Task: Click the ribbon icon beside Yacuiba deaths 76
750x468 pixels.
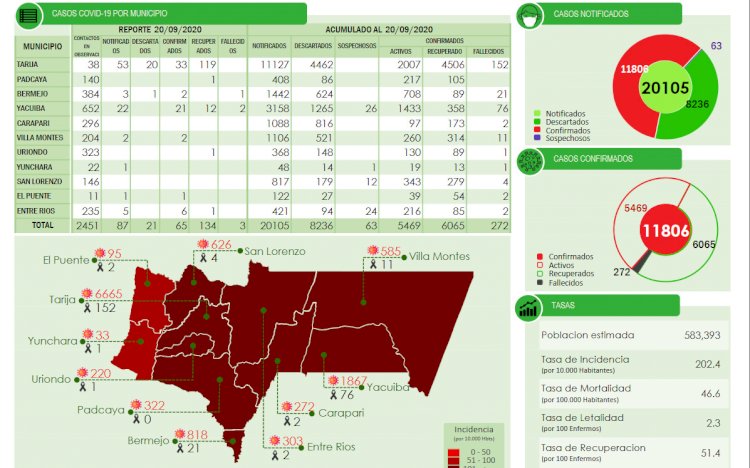Action: [333, 395]
